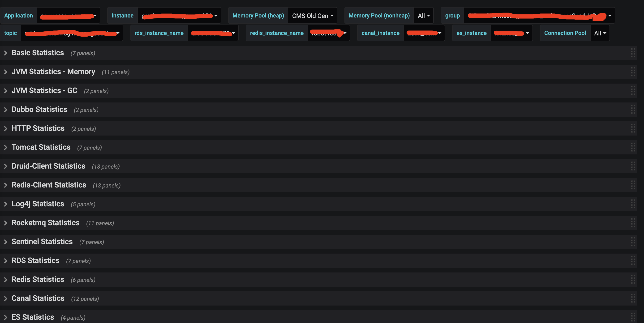Click drag handle on Rocketmq Statistics row
This screenshot has height=323, width=644.
click(633, 223)
